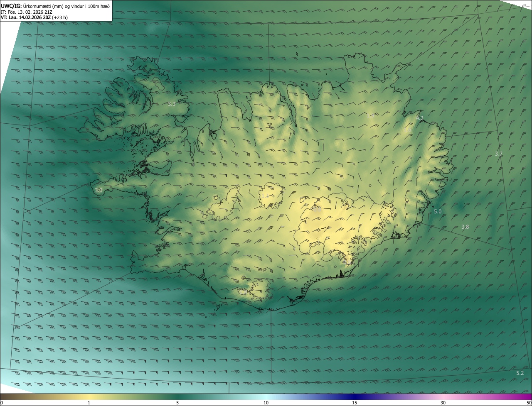Click the colorbar tick label '5'

tap(177, 403)
